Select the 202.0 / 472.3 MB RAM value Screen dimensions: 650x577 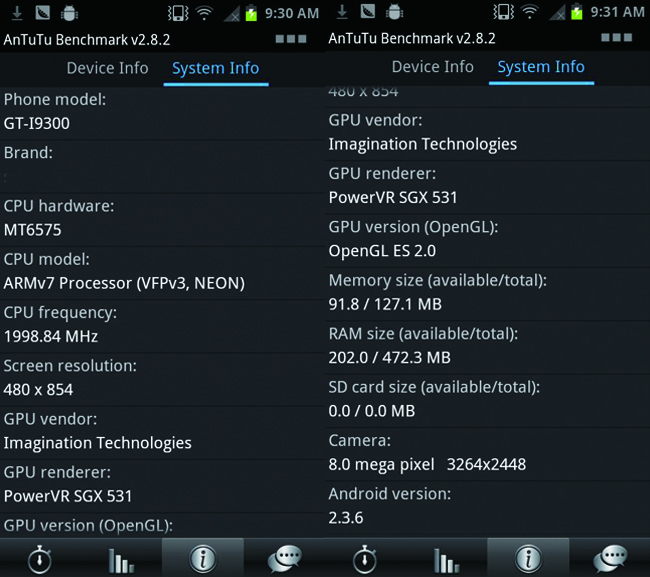pyautogui.click(x=389, y=358)
